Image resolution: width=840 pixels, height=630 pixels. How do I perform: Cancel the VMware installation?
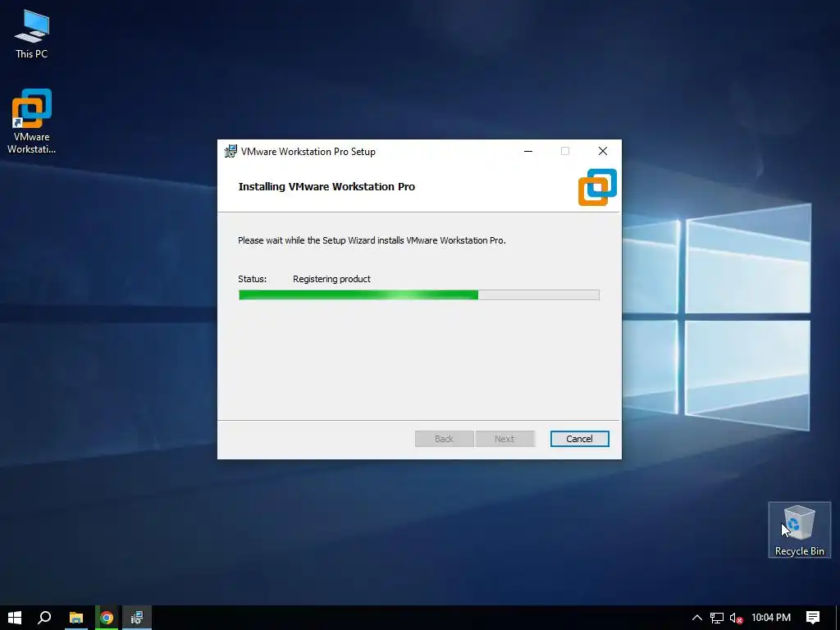click(x=579, y=439)
